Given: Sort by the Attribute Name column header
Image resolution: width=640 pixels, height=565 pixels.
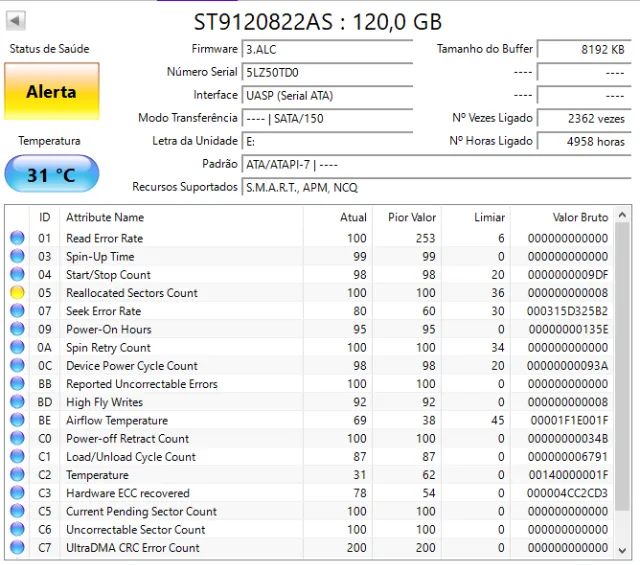Looking at the screenshot, I should point(181,217).
